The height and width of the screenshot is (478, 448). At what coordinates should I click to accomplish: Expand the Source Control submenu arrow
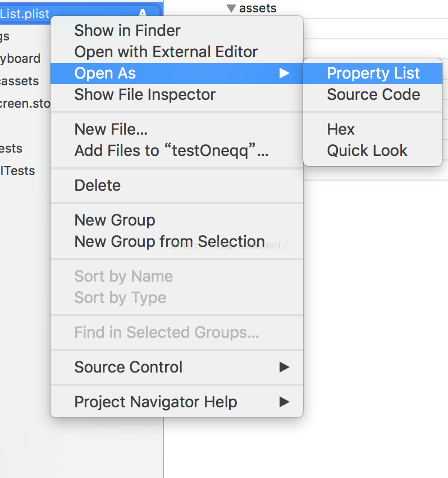click(284, 367)
